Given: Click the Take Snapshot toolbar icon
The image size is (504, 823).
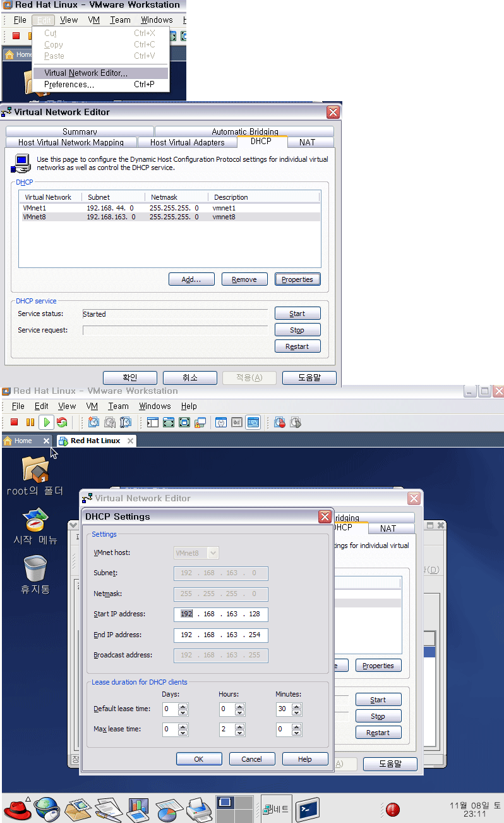Looking at the screenshot, I should (93, 422).
